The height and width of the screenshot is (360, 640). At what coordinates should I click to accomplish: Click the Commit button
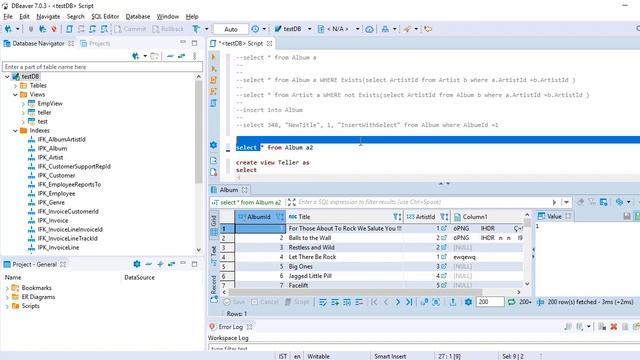point(130,29)
